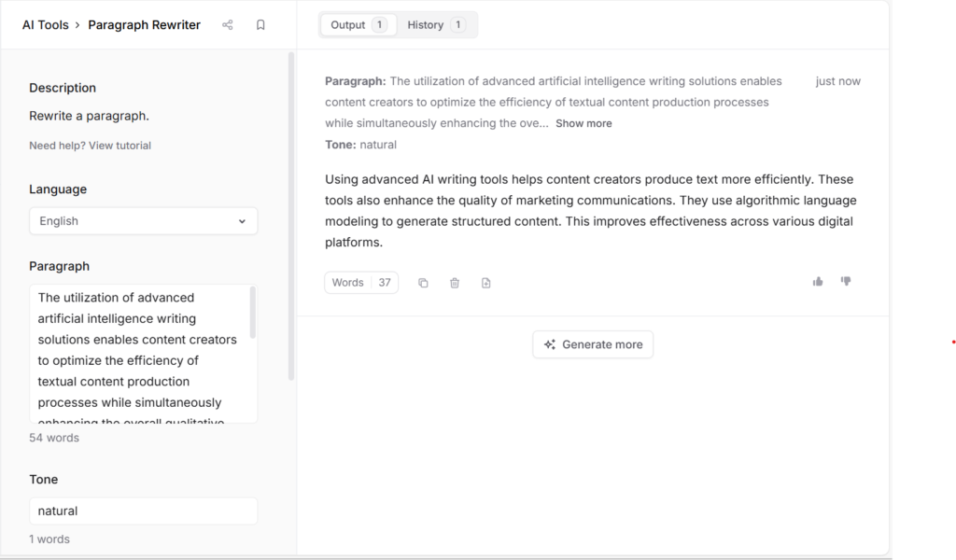
Task: Click the Paragraph text area scrollbar
Action: [x=253, y=313]
